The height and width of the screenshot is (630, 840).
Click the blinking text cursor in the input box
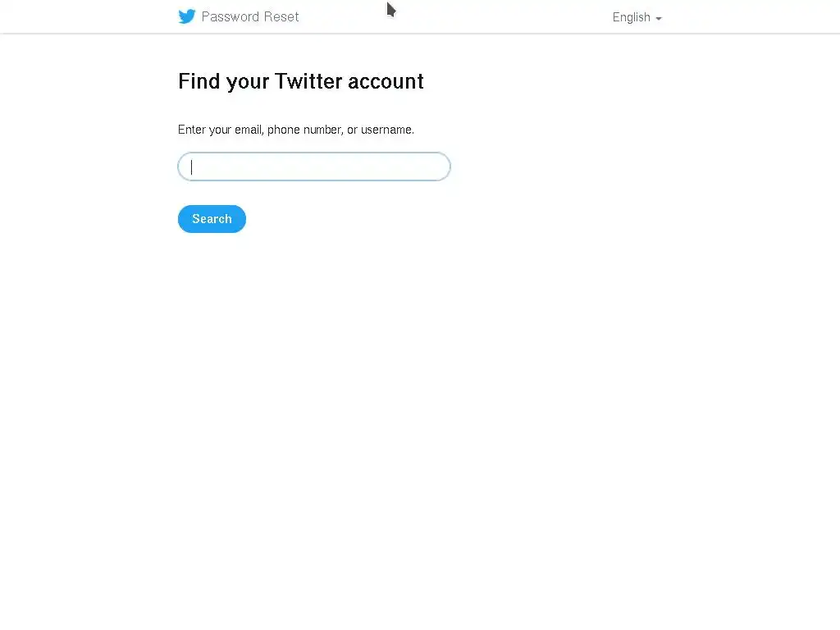point(191,167)
